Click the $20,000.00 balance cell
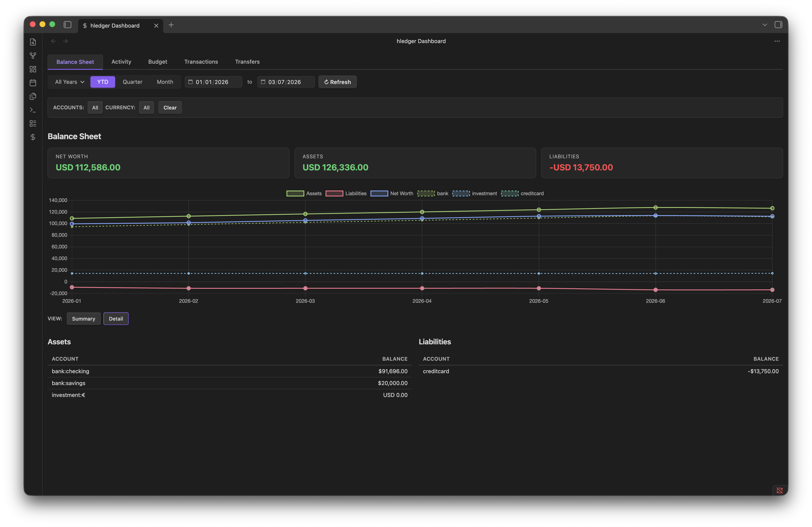 [x=393, y=383]
